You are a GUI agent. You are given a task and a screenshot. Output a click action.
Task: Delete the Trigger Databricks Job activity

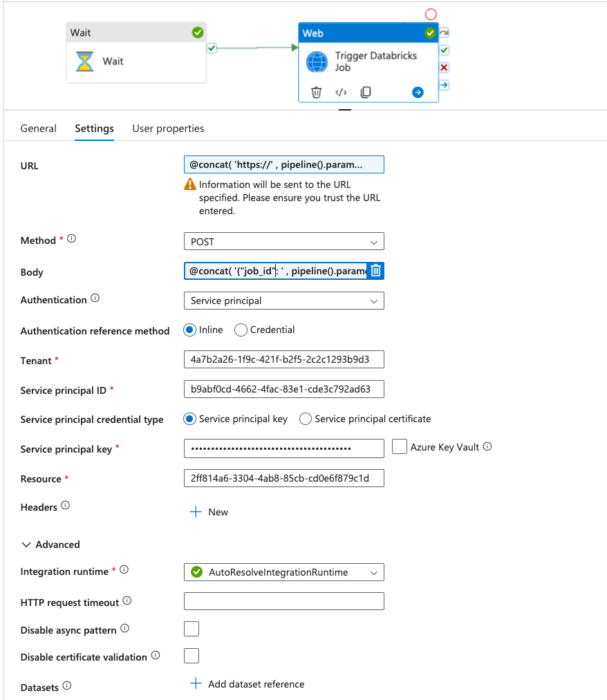(316, 92)
